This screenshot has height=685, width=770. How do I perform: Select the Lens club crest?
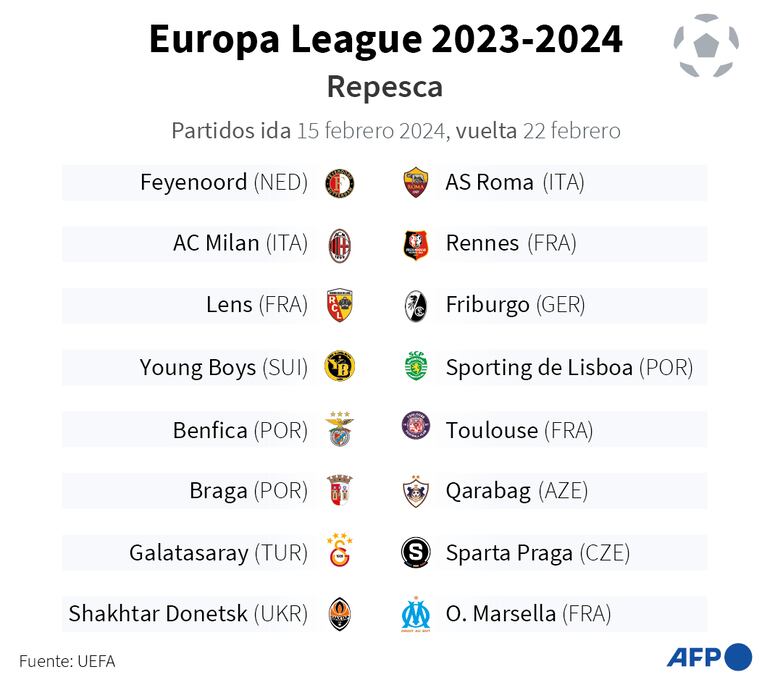click(340, 305)
